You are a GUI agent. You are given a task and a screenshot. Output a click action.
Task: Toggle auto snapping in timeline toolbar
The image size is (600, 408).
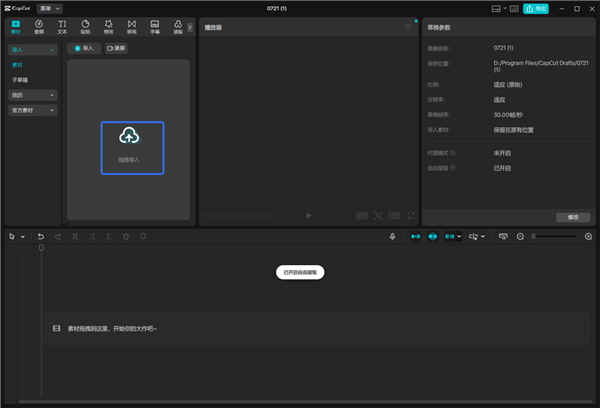pyautogui.click(x=432, y=236)
